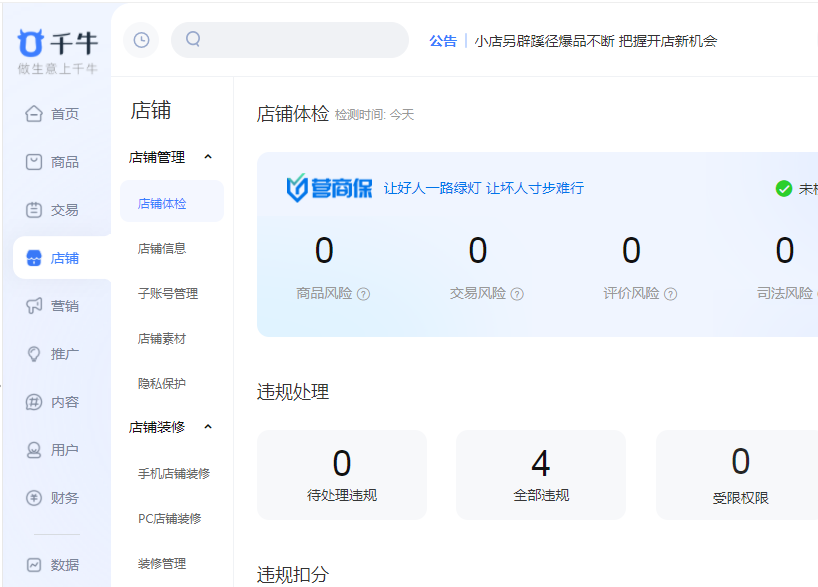Click the 店铺装修 section header text
The image size is (818, 587).
(157, 427)
